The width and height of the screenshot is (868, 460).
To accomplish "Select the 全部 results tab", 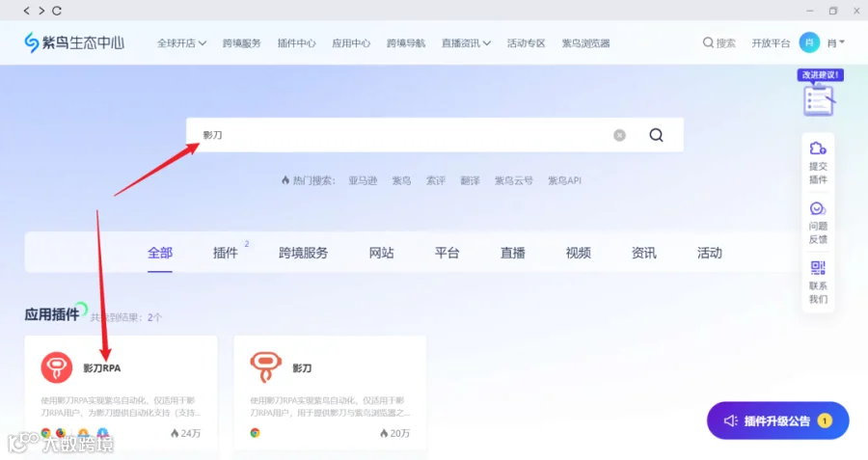I will pyautogui.click(x=160, y=253).
